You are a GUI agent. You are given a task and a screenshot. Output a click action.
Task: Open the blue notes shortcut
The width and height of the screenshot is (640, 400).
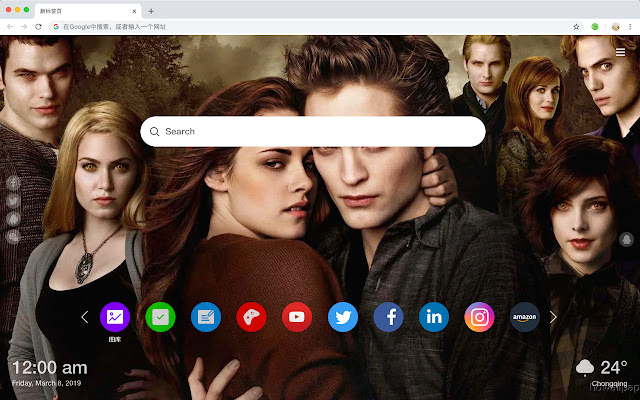pyautogui.click(x=206, y=317)
